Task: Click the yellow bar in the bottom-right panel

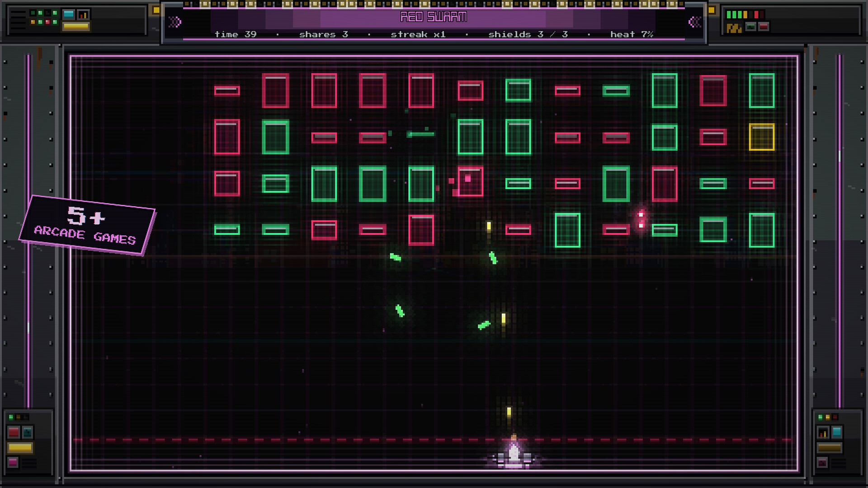Action: 830,448
